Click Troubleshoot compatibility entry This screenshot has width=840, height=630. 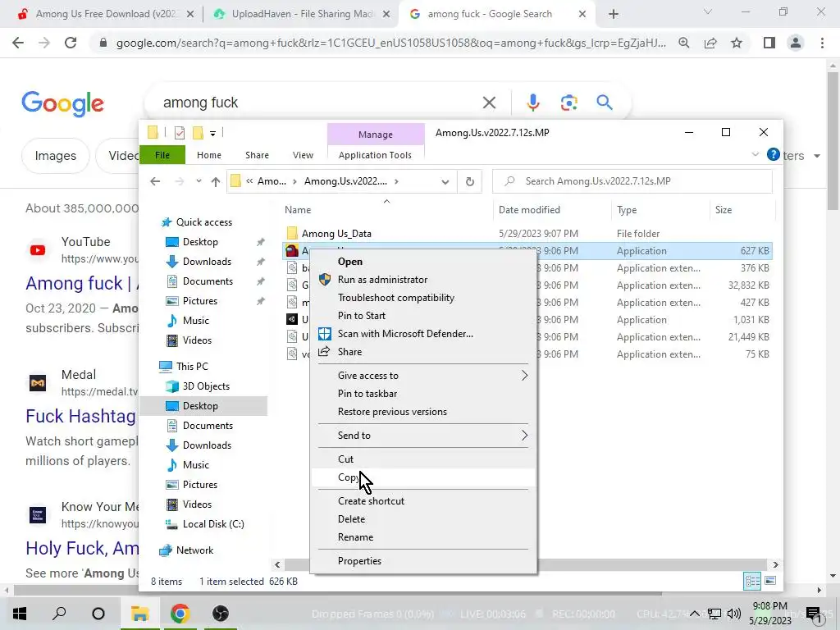tap(423, 298)
